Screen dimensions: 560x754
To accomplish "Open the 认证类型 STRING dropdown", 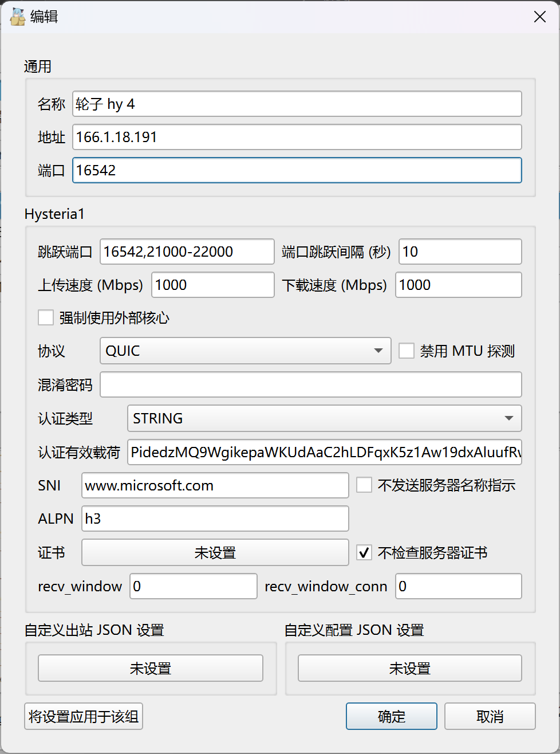I will 324,418.
